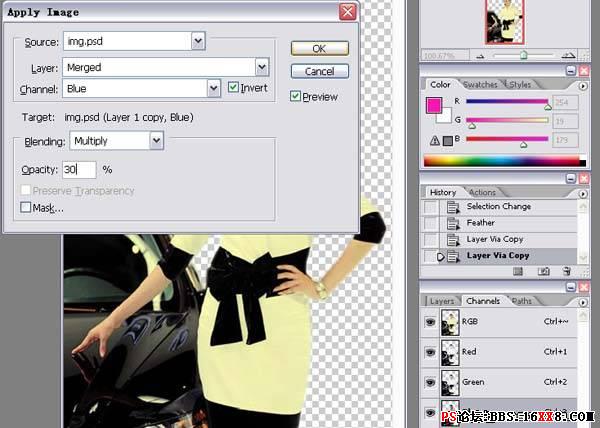This screenshot has width=600, height=428.
Task: Open the Channels panel options menu arrow
Action: pos(582,303)
